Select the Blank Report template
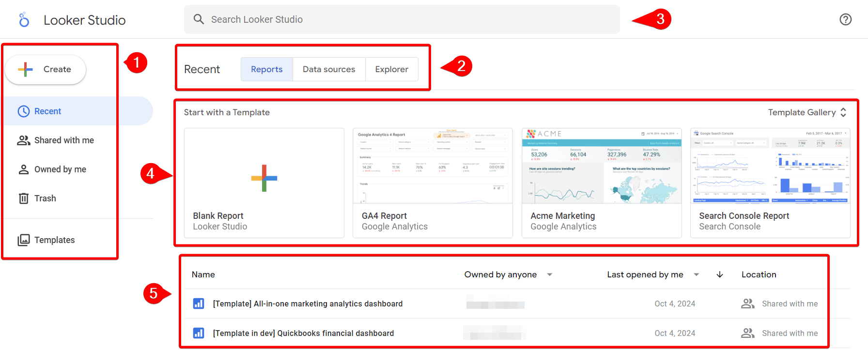Viewport: 868px width, 350px height. pyautogui.click(x=264, y=183)
